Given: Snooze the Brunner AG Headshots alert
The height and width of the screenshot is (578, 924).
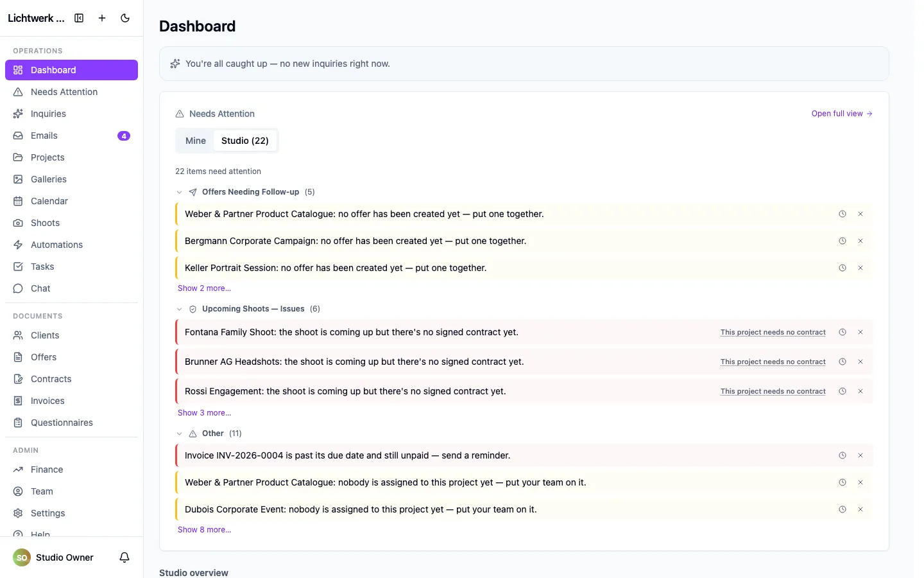Looking at the screenshot, I should pos(843,362).
